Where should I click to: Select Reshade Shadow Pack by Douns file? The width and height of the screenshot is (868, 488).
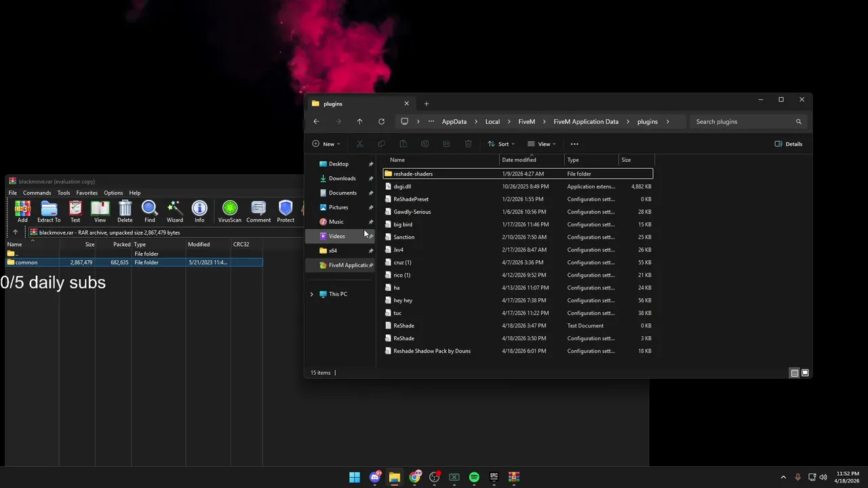point(517,351)
